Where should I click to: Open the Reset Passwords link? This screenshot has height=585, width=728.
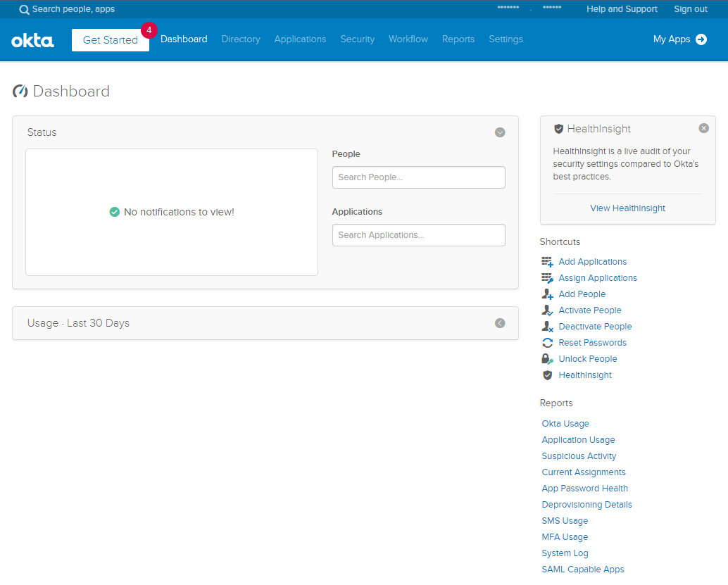coord(592,343)
